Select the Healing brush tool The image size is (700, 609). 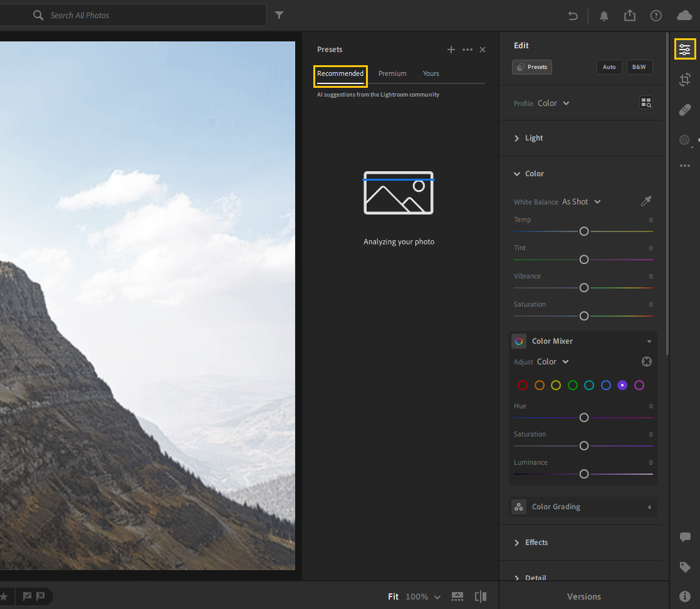point(685,110)
